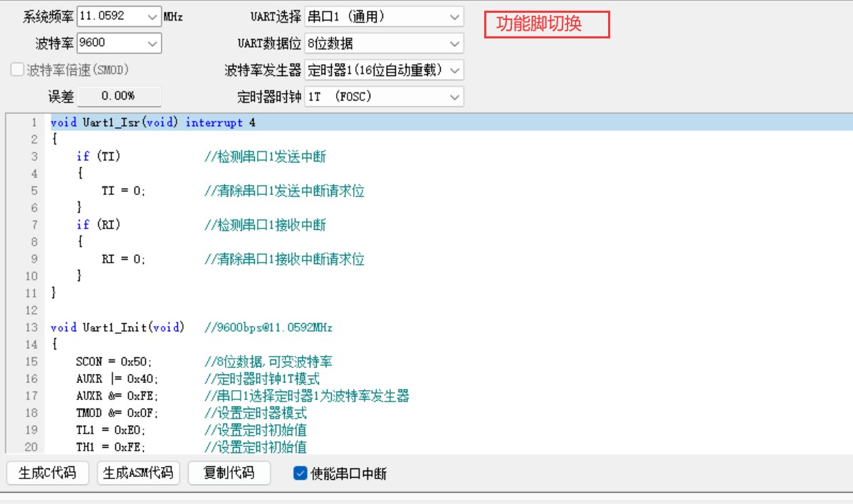Viewport: 853px width, 504px height.
Task: Uncheck the 使能串口中断 checkbox
Action: point(300,473)
